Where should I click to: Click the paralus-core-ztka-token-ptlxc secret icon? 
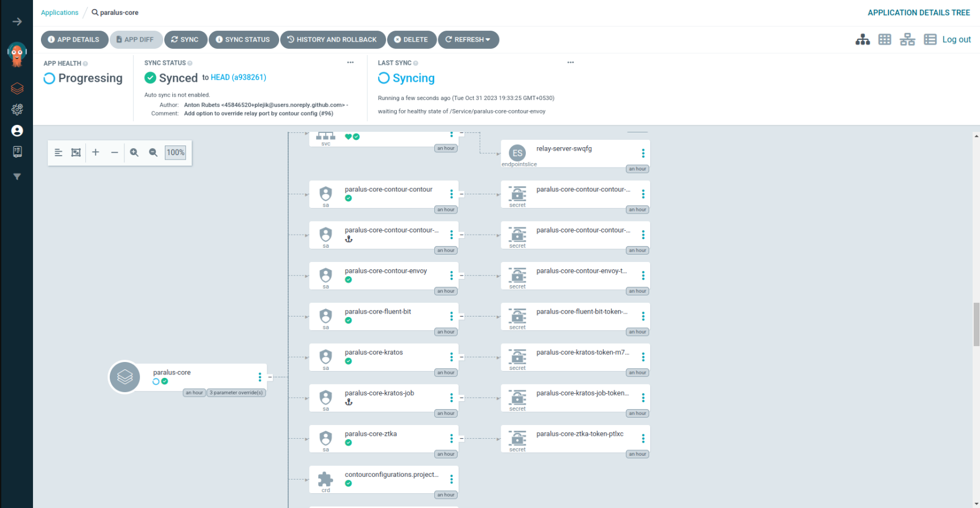[x=517, y=438]
